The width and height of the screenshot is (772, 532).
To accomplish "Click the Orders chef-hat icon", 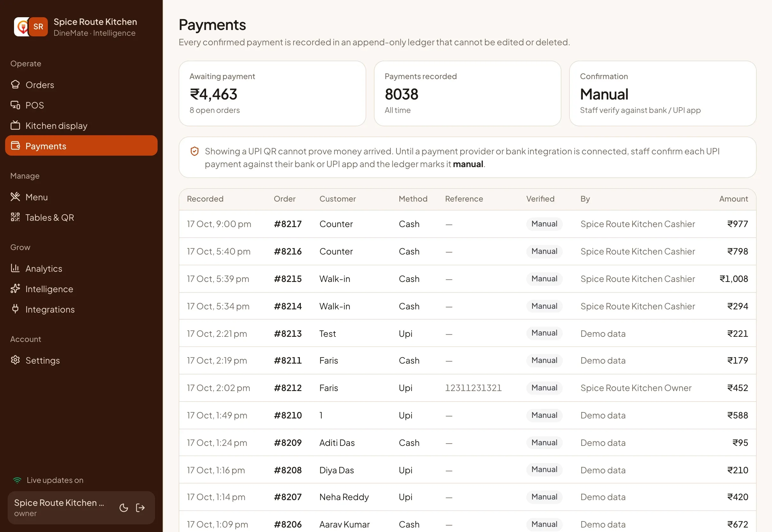I will pos(15,85).
